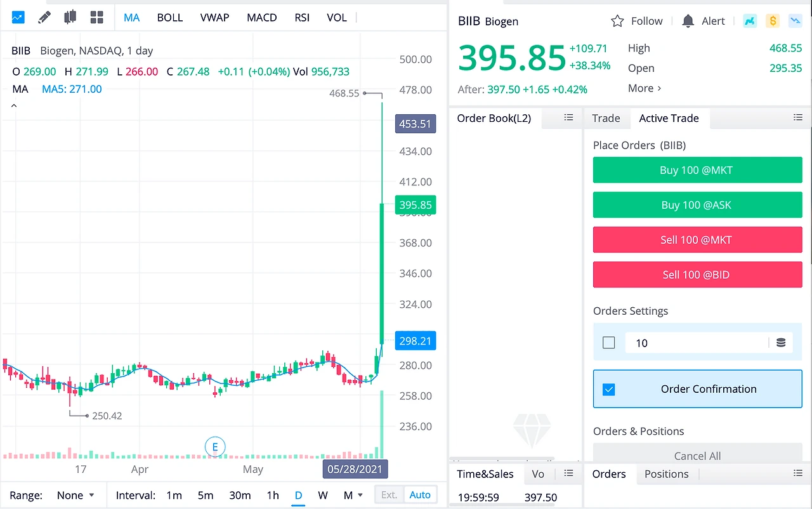Open the pencil drawing tool
Image resolution: width=812 pixels, height=509 pixels.
44,17
